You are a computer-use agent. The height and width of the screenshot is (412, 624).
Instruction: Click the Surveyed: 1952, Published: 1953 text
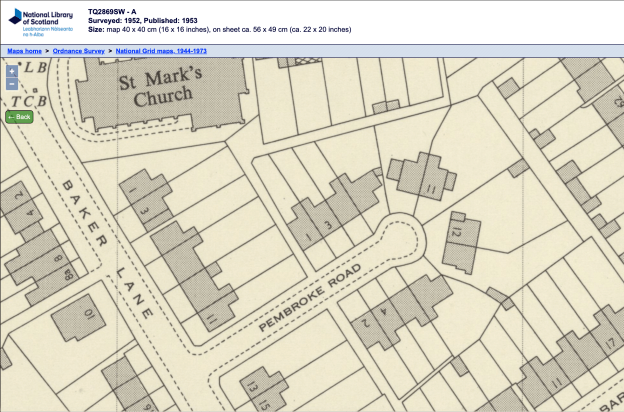click(x=149, y=20)
